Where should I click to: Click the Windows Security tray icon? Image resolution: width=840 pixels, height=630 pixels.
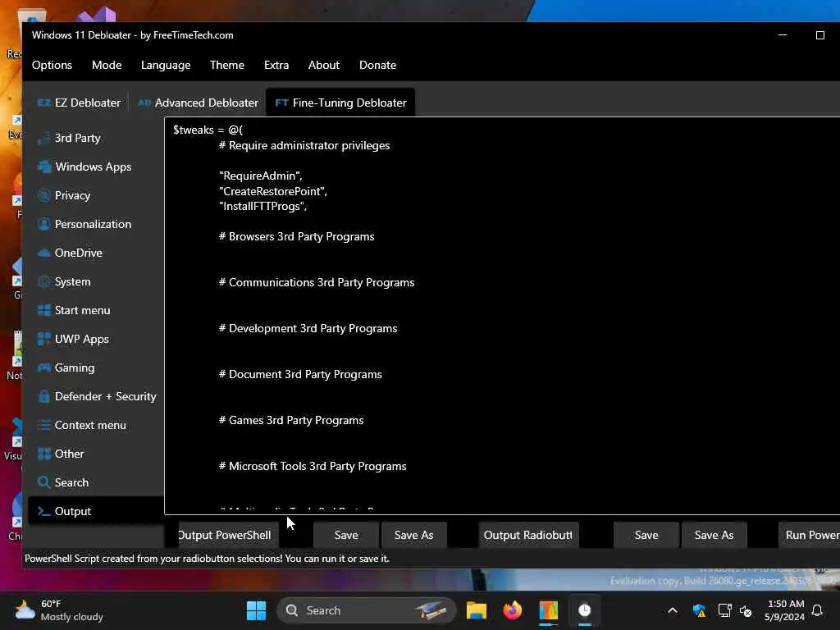click(699, 610)
